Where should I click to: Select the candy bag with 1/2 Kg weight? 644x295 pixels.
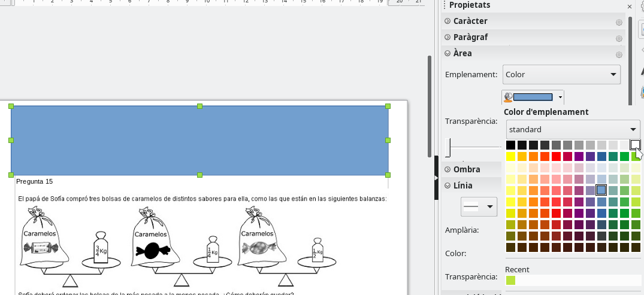[x=262, y=237]
